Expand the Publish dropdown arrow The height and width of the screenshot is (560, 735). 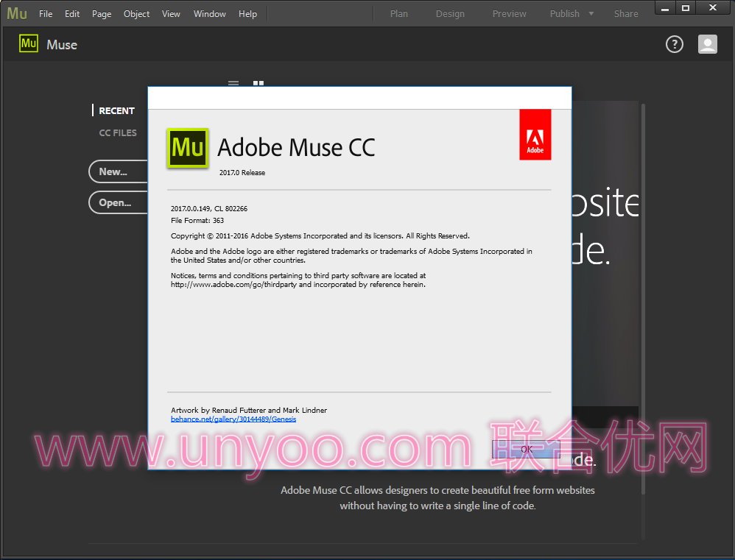pos(591,13)
